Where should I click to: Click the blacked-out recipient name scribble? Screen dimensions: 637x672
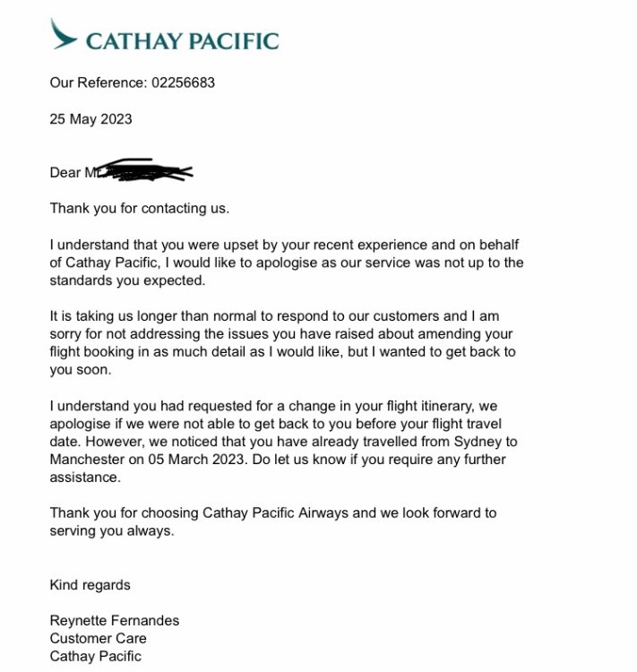coord(143,171)
